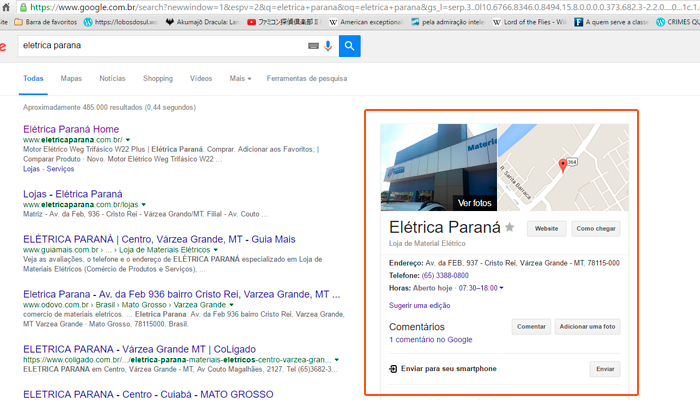Click the browser address bar URL
The width and height of the screenshot is (700, 400).
(x=363, y=7)
